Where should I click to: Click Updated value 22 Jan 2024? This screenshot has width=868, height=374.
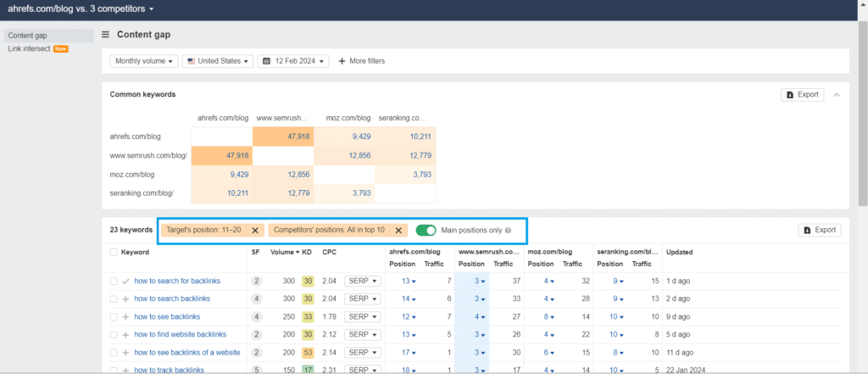pyautogui.click(x=687, y=370)
